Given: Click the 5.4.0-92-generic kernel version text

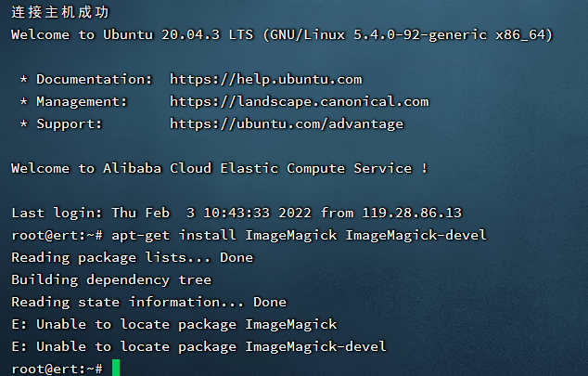Looking at the screenshot, I should click(420, 35).
